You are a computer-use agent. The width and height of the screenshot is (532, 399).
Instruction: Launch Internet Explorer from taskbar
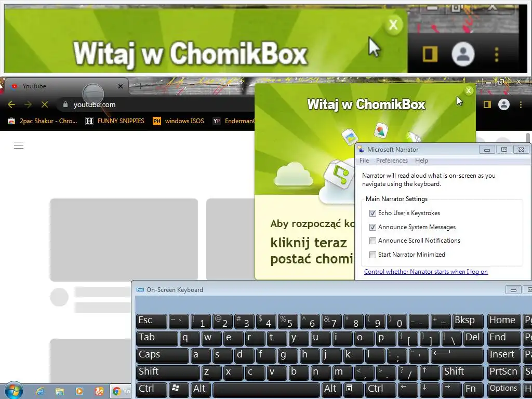[x=40, y=391]
